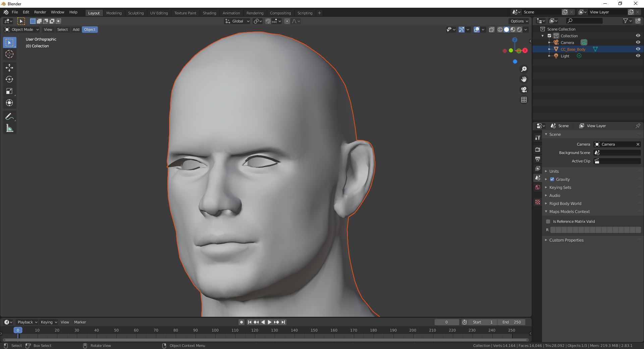Screen dimensions: 644x349
Task: Switch to Shading workspace tab
Action: coord(209,13)
